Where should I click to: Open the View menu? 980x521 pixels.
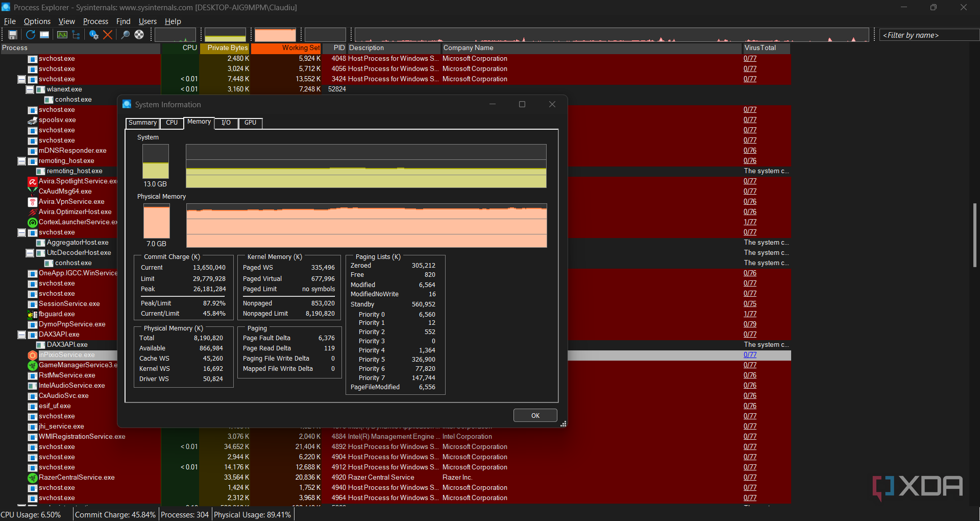click(x=67, y=21)
